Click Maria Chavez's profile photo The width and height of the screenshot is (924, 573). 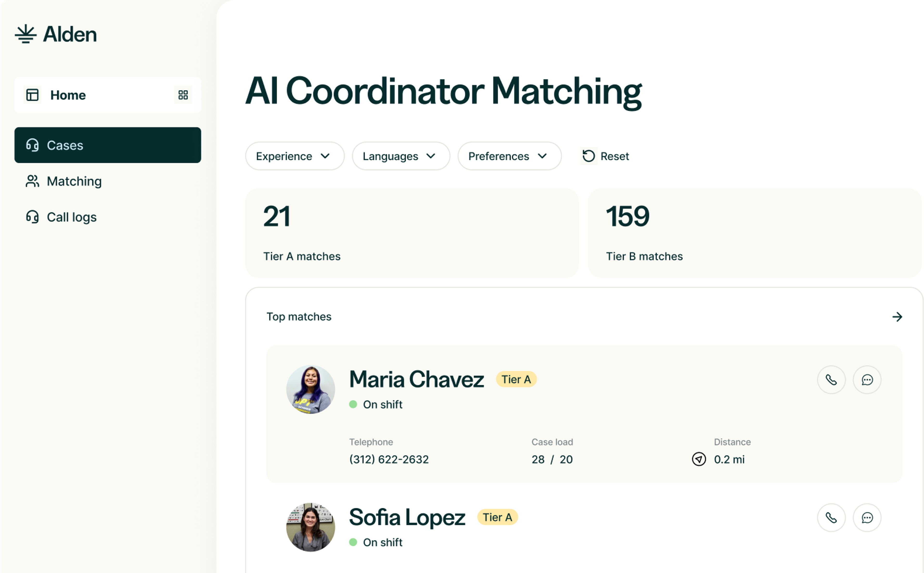311,390
